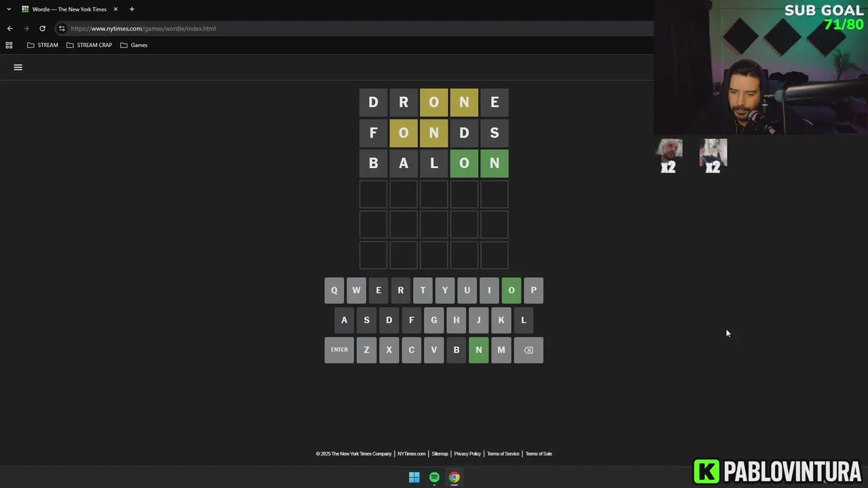Tap the Q key
868x488 pixels.
[x=334, y=290]
